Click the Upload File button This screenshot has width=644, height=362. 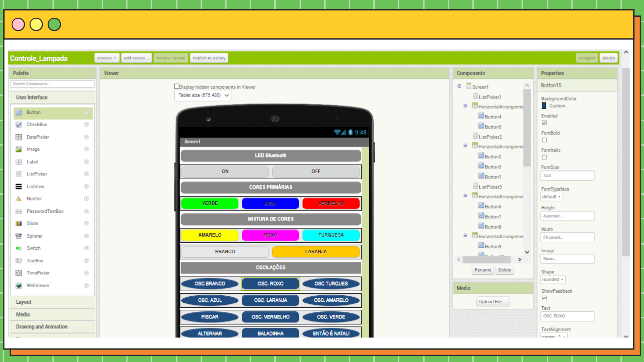[x=492, y=302]
